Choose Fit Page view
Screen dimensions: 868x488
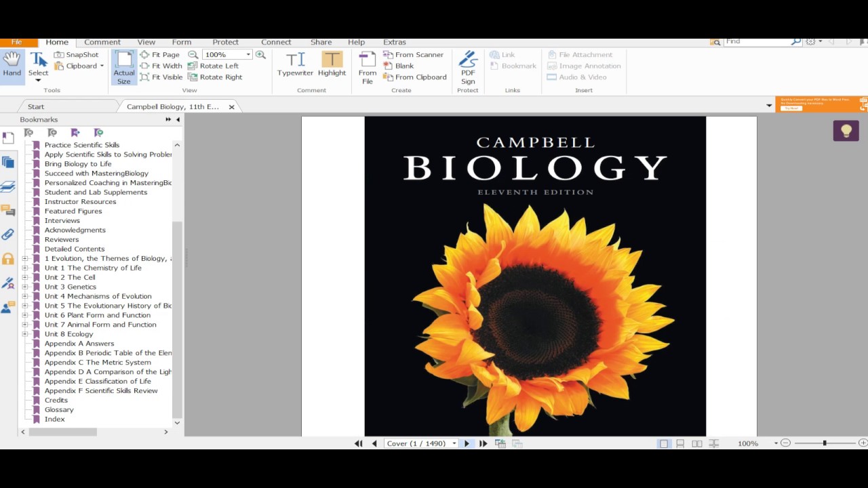point(160,55)
